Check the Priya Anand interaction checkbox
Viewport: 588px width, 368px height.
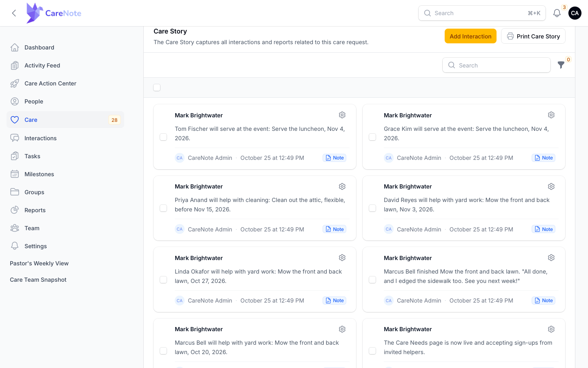163,208
